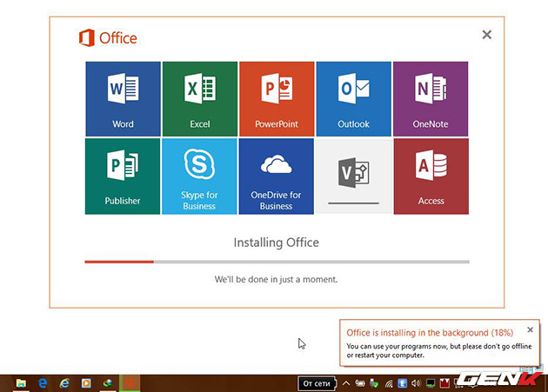548x392 pixels.
Task: Click the battery power tray icon
Action: (360, 383)
